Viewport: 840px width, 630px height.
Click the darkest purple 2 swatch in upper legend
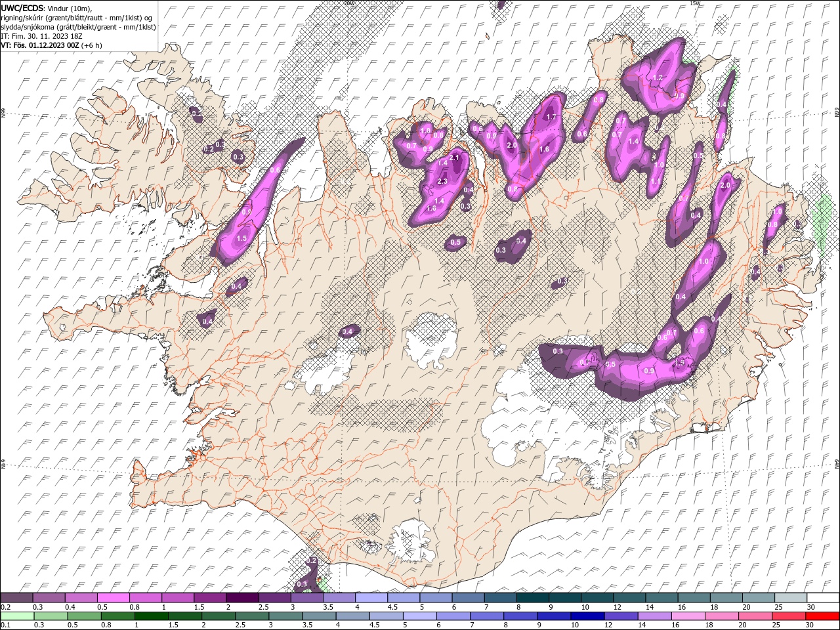tap(241, 598)
